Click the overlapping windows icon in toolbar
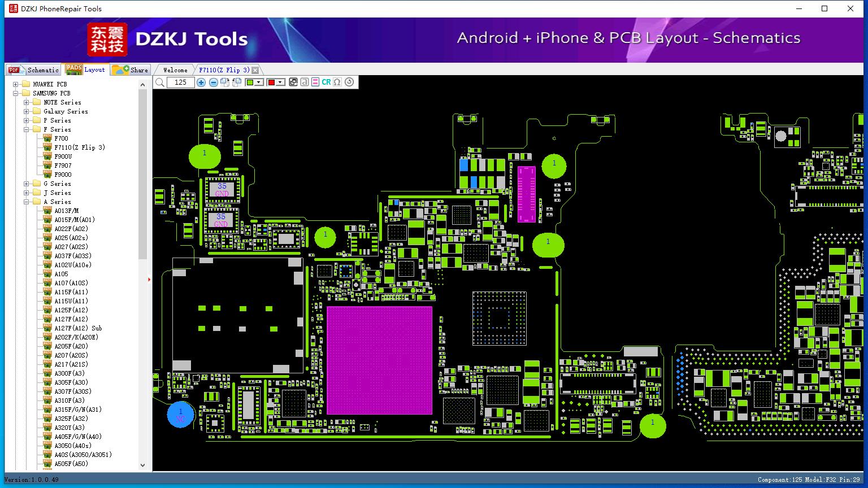868x488 pixels. (x=293, y=82)
